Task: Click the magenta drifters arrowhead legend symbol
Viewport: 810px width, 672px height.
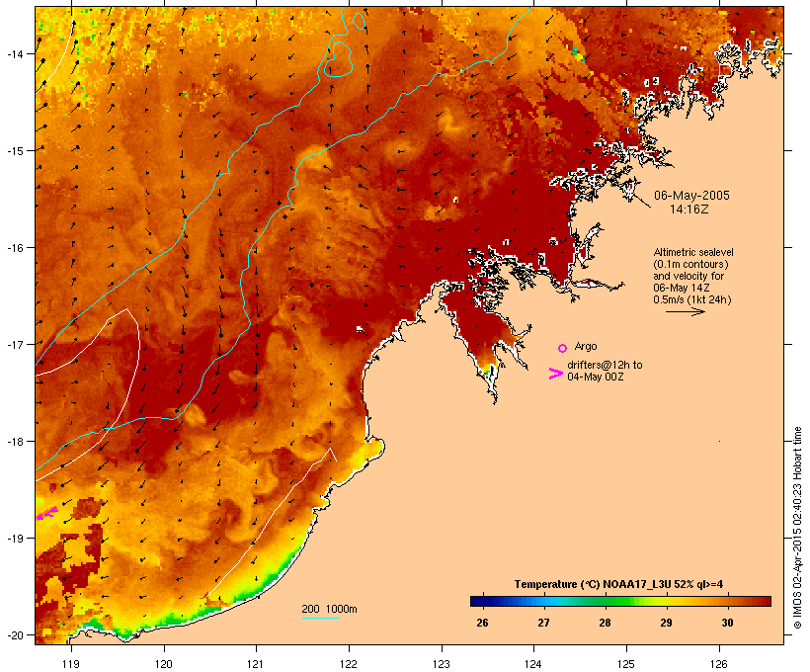Action: pos(556,374)
